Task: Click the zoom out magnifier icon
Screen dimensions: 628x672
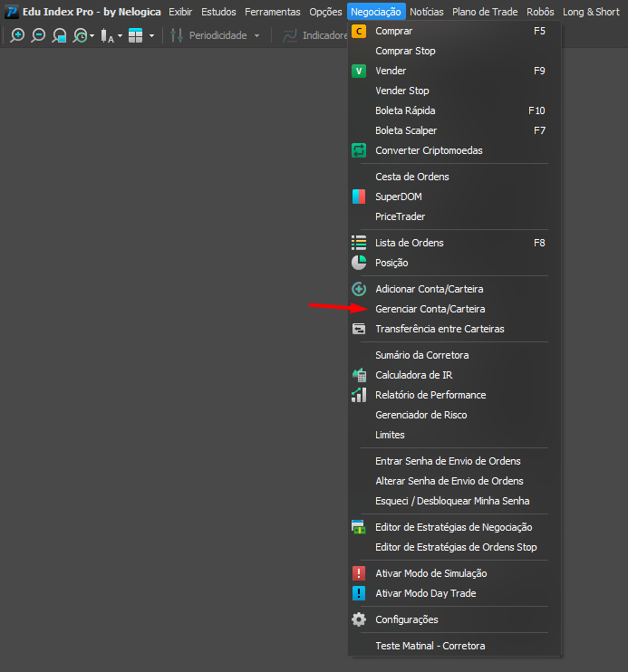Action: [x=38, y=35]
